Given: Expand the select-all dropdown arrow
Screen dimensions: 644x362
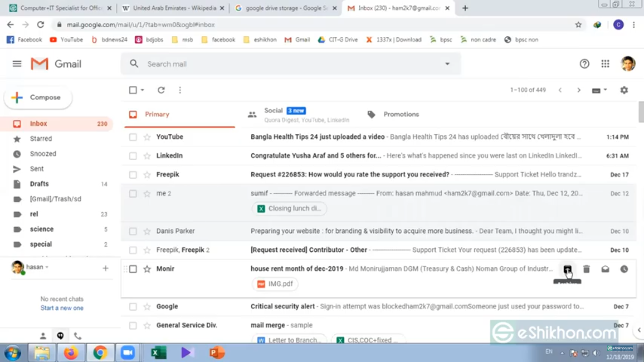Looking at the screenshot, I should (142, 90).
